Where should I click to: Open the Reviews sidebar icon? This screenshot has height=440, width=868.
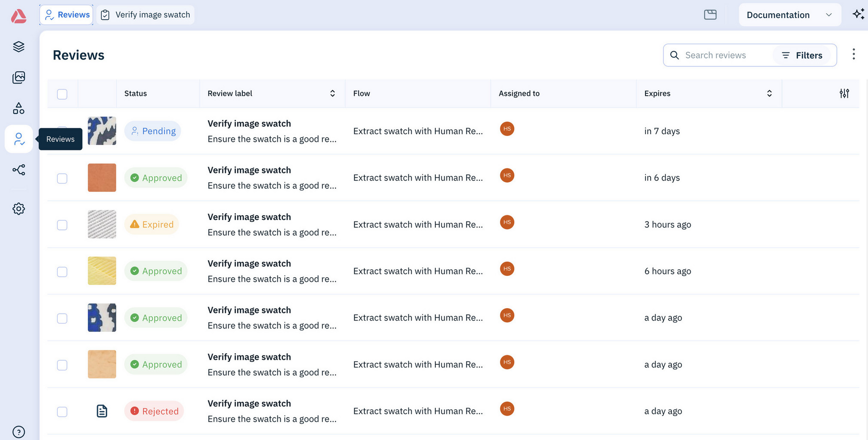pyautogui.click(x=18, y=139)
